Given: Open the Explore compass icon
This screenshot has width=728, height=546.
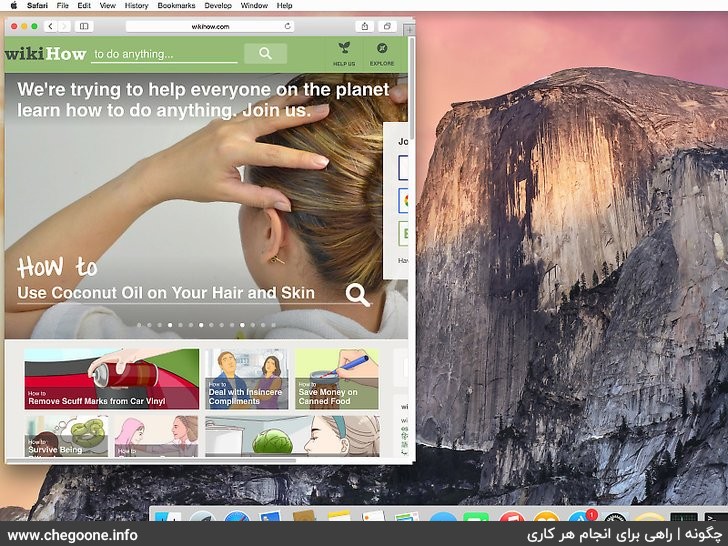Looking at the screenshot, I should 382,53.
